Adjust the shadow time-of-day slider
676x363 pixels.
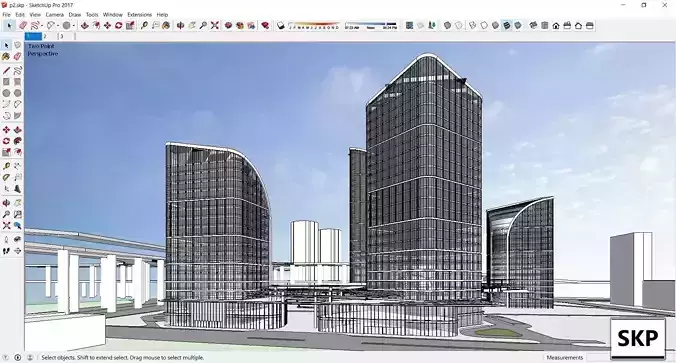tap(371, 26)
